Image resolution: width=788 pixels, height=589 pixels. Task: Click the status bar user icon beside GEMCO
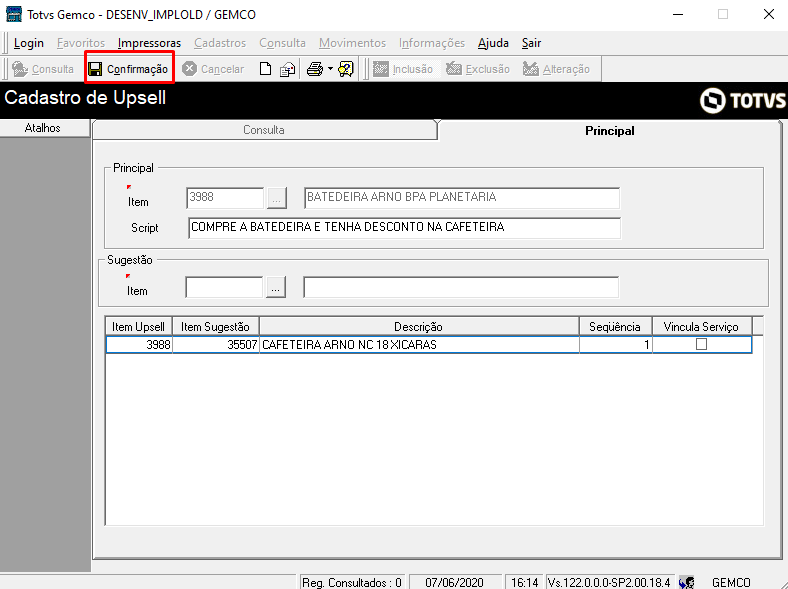pos(686,582)
